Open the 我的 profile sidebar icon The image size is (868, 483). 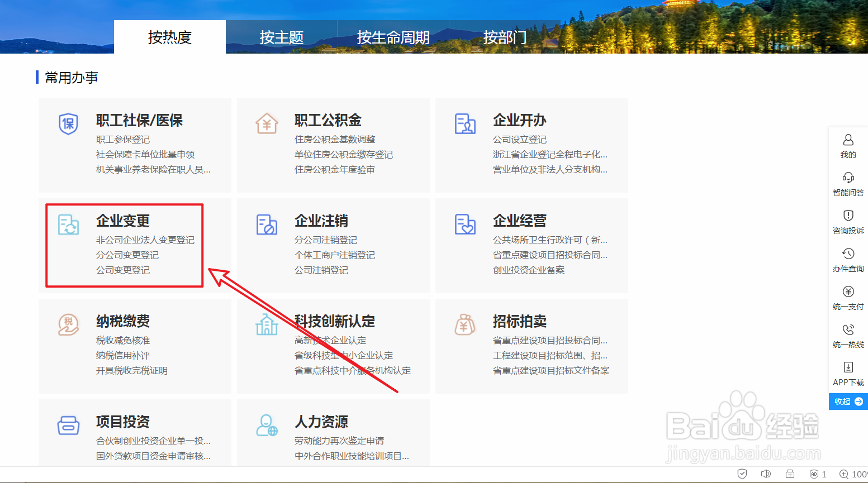[x=848, y=141]
